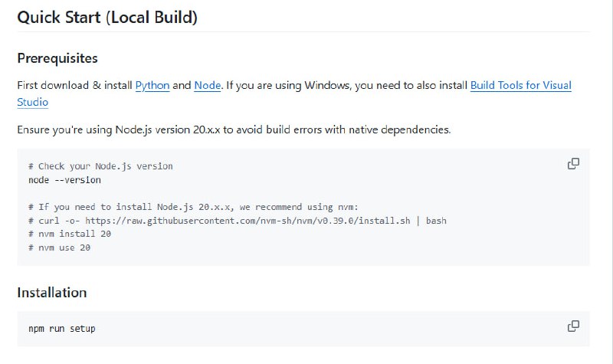Click the curl command line in code block

pyautogui.click(x=238, y=221)
